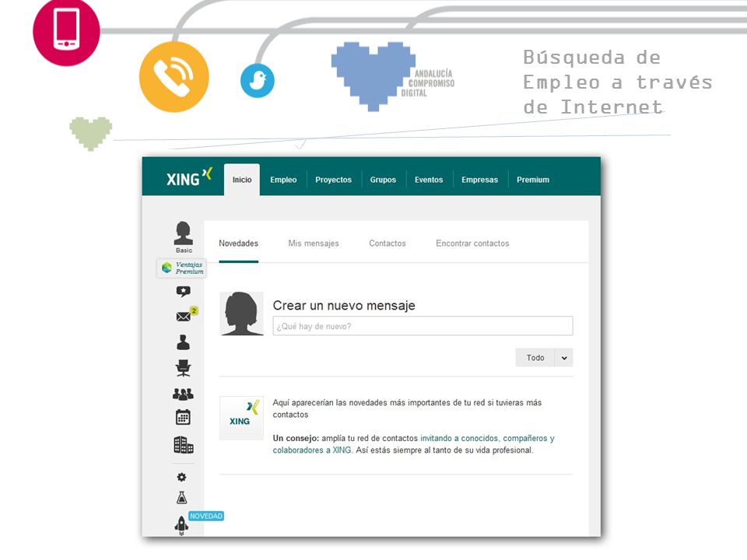Screen dimensions: 747x560
Task: Click the NOVEDAD label badge
Action: 206,516
